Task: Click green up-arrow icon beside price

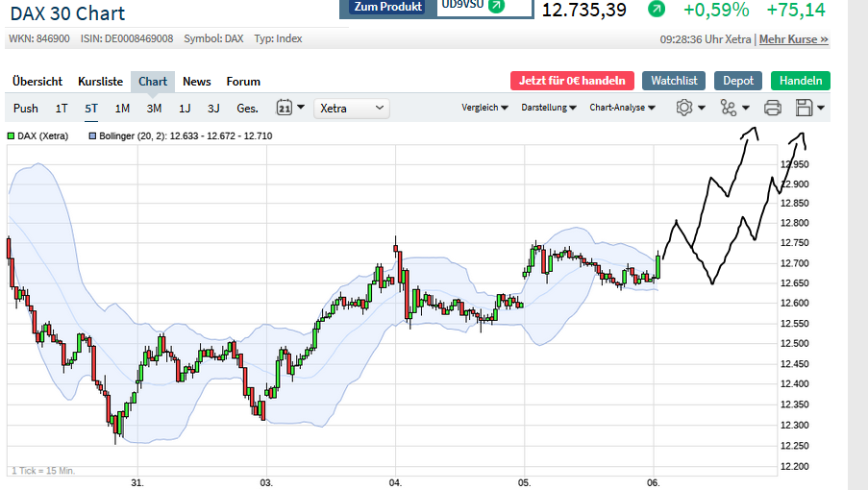Action: (x=656, y=10)
